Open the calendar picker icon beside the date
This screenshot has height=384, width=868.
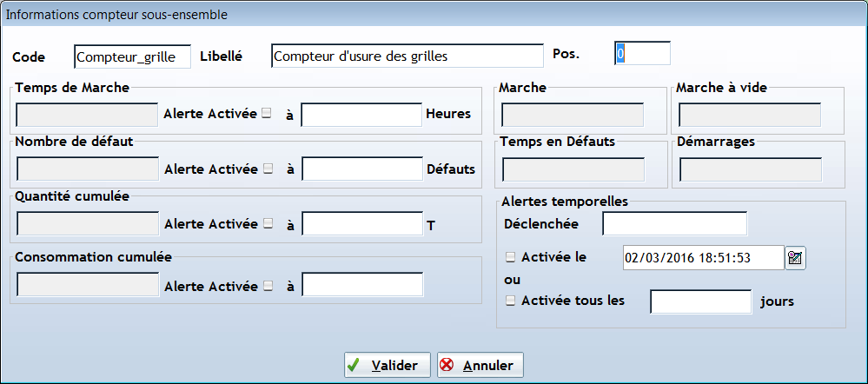796,258
